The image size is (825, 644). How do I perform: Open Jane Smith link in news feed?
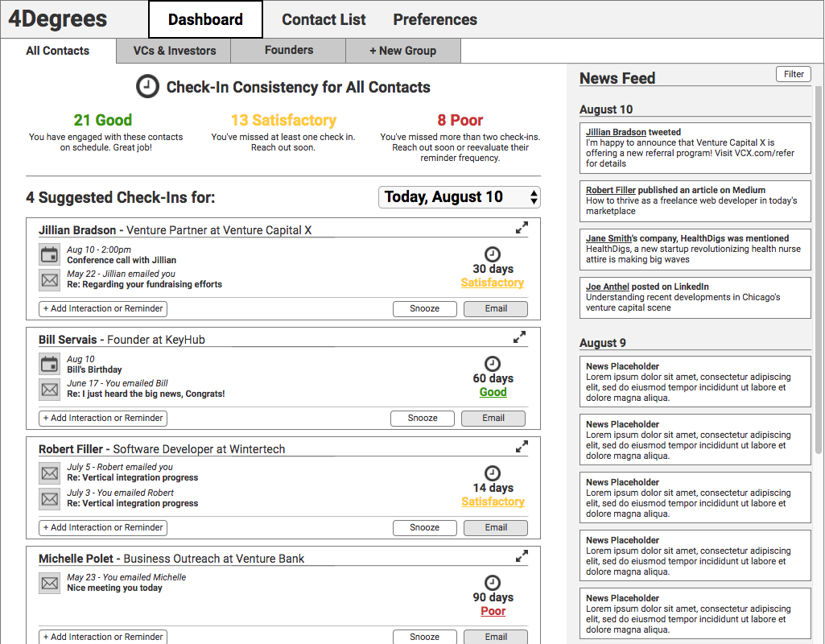click(608, 238)
